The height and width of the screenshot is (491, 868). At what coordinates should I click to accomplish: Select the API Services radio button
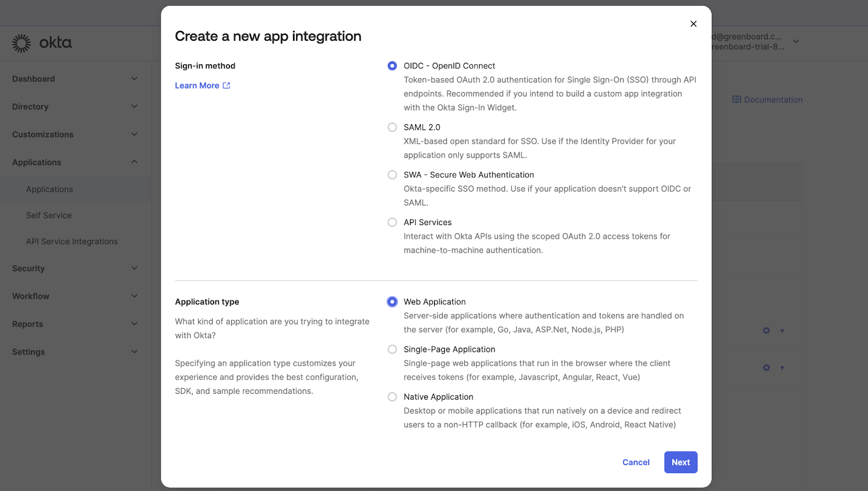tap(392, 222)
